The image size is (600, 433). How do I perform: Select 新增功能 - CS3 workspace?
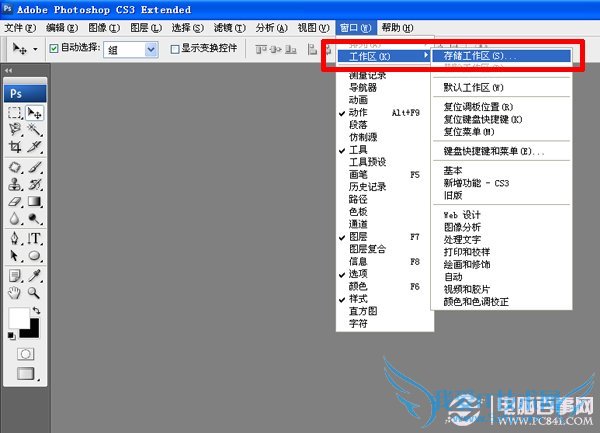click(x=501, y=183)
